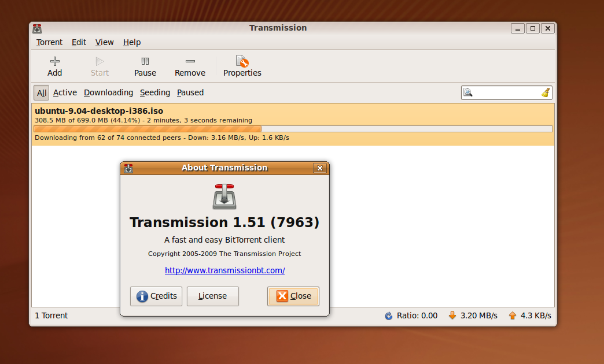This screenshot has height=364, width=604.
Task: Open the Torrent menu
Action: pos(49,42)
